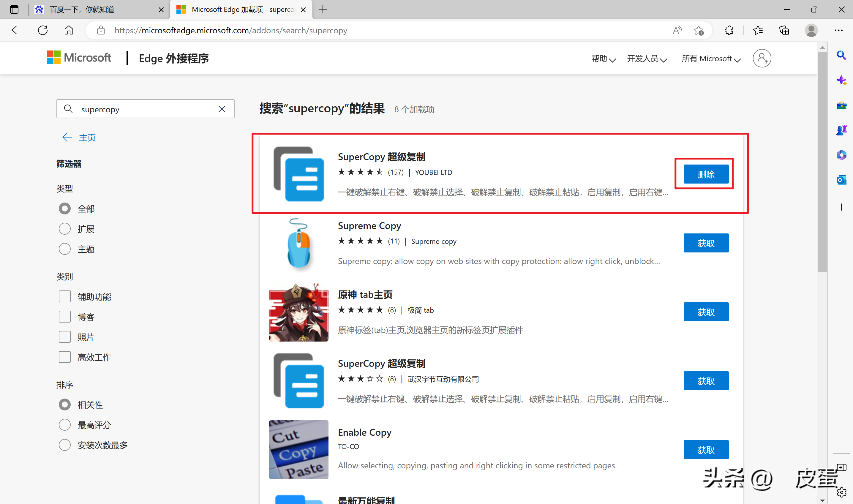Open the Extensions puzzle menu
Image resolution: width=853 pixels, height=504 pixels.
pyautogui.click(x=729, y=30)
